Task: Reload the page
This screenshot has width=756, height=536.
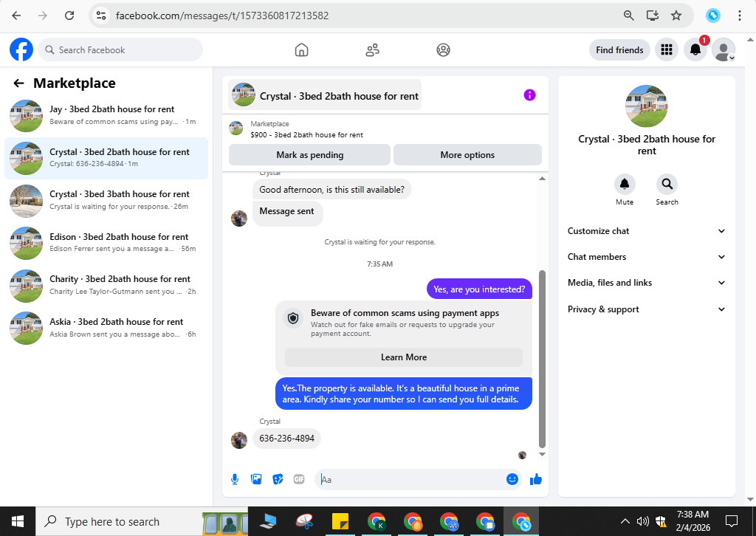Action: point(69,16)
